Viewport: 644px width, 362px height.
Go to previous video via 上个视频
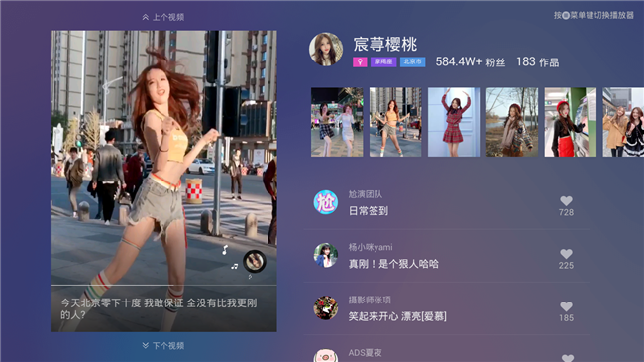[163, 17]
